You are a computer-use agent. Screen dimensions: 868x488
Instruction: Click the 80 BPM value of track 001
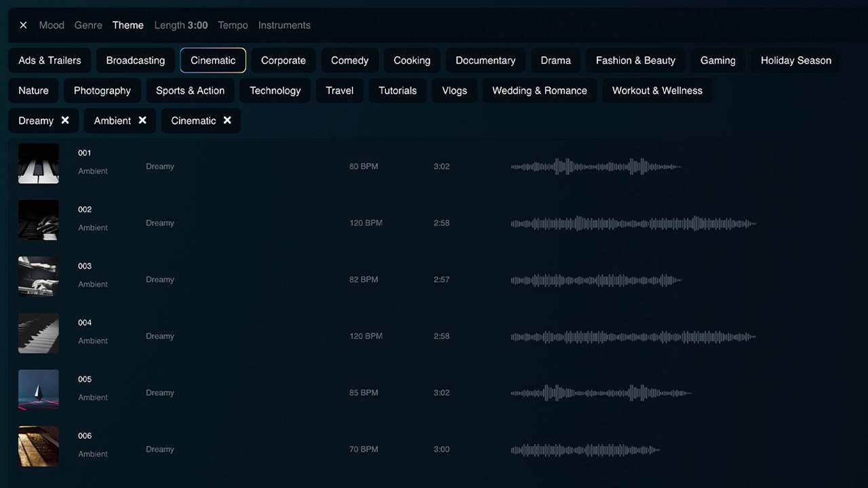(363, 167)
